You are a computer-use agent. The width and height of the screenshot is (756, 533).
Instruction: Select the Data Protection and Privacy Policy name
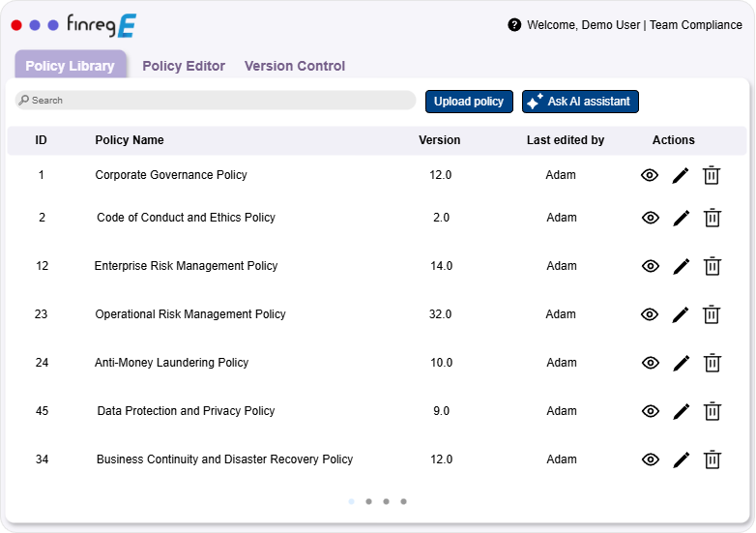click(x=187, y=410)
